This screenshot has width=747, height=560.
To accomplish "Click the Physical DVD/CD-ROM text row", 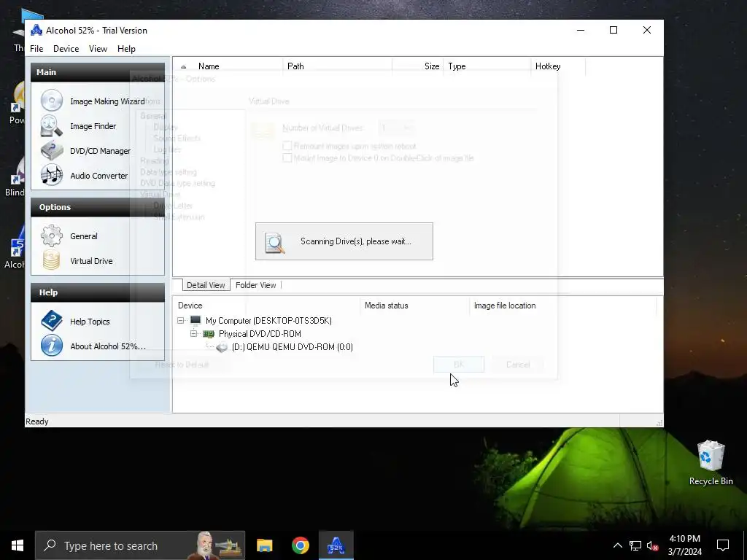I will point(260,334).
